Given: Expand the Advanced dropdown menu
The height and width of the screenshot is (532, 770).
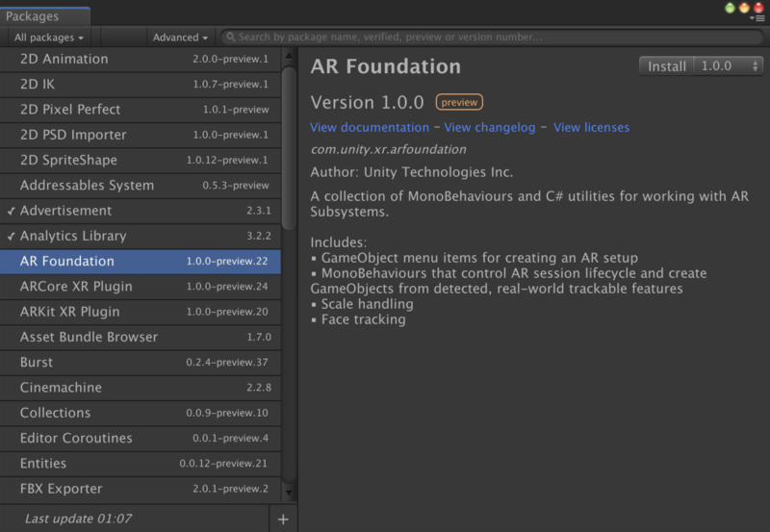Looking at the screenshot, I should (180, 38).
